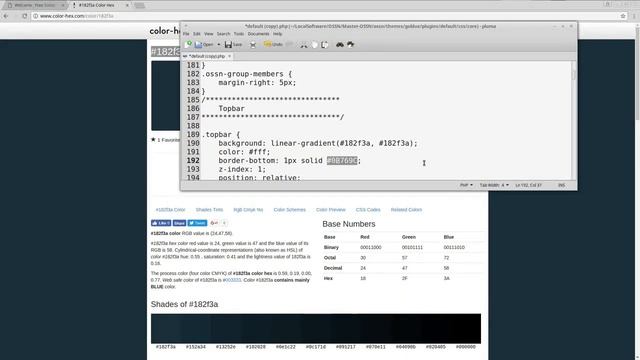Open the Tab Width dropdown in status bar
The image size is (640, 360).
[494, 185]
